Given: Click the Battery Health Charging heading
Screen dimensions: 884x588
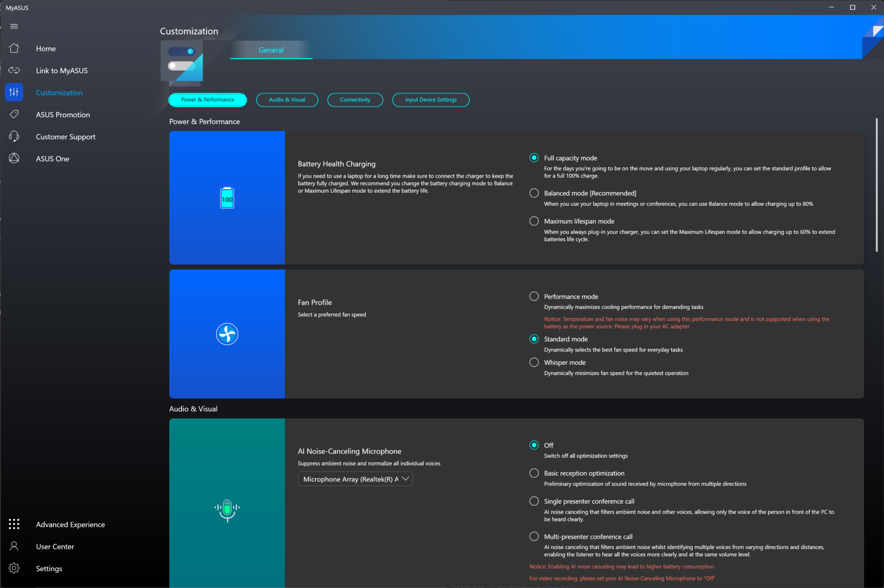Looking at the screenshot, I should point(337,164).
